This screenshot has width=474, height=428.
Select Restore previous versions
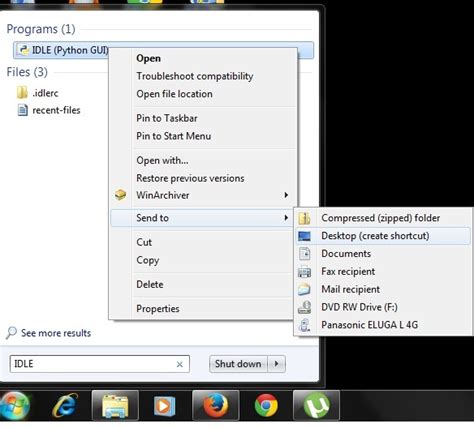(190, 178)
